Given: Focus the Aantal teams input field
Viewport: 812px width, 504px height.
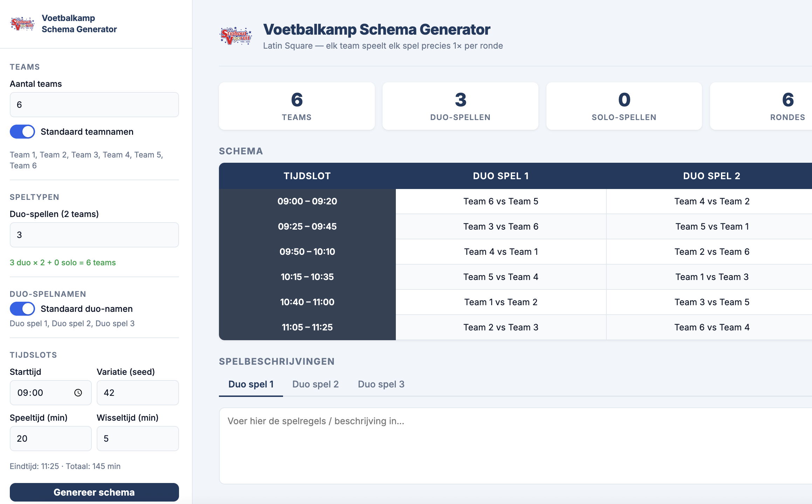Looking at the screenshot, I should [94, 105].
